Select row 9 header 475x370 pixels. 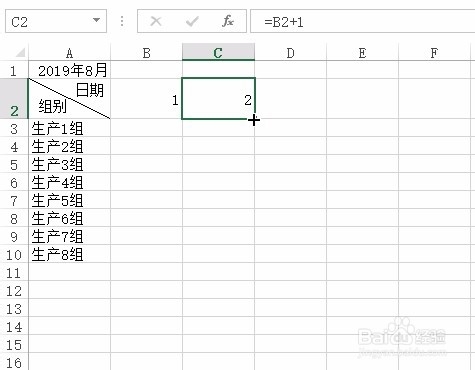click(14, 236)
